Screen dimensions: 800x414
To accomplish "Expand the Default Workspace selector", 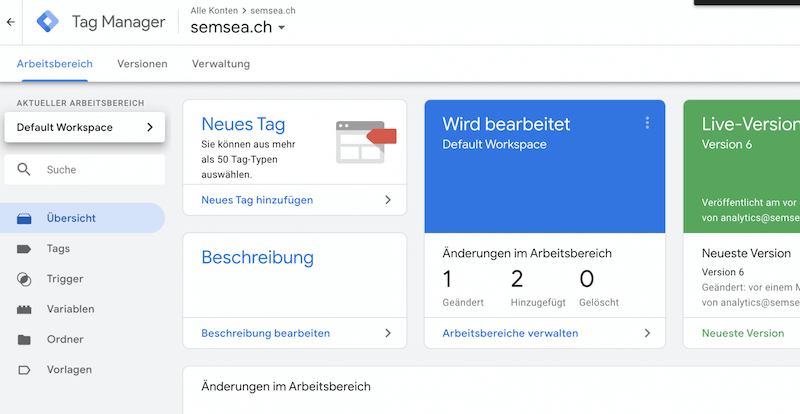I will coord(85,127).
